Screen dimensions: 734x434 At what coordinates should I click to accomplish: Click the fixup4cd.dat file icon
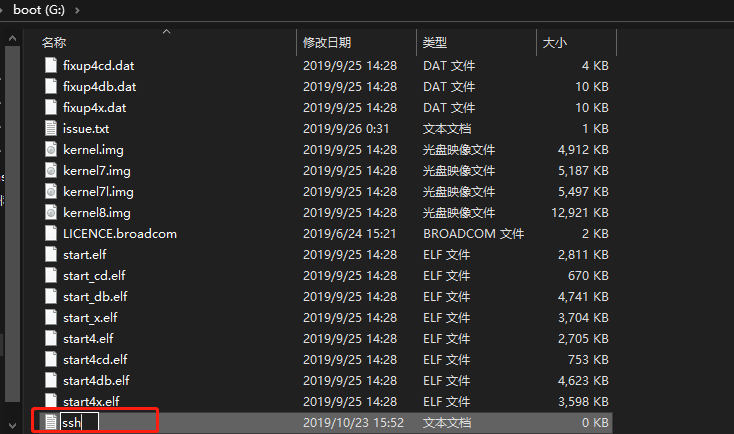pos(51,65)
